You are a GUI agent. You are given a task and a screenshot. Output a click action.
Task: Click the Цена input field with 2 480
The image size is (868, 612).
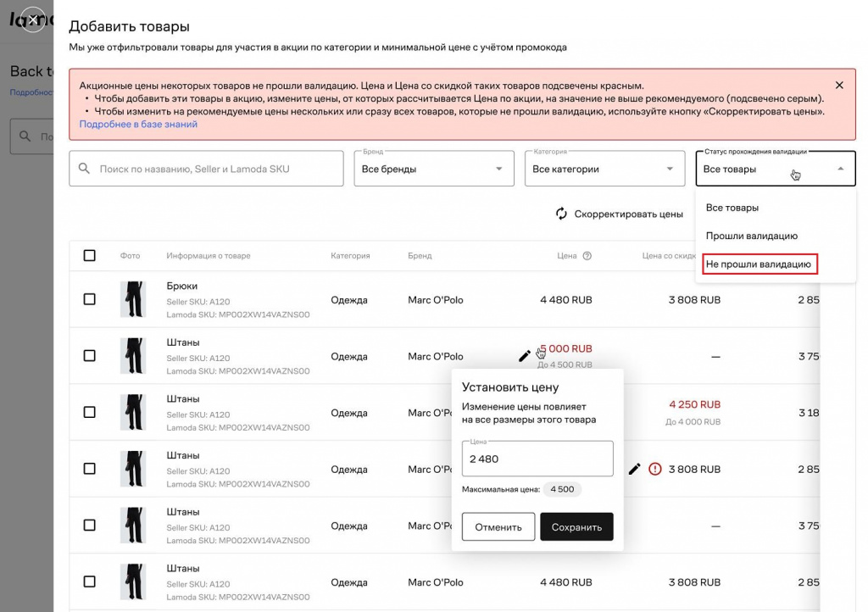click(537, 459)
